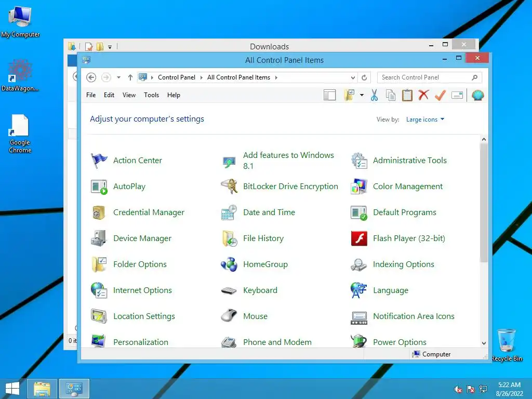The width and height of the screenshot is (532, 399).
Task: Open the Keyboard icon
Action: click(x=229, y=291)
